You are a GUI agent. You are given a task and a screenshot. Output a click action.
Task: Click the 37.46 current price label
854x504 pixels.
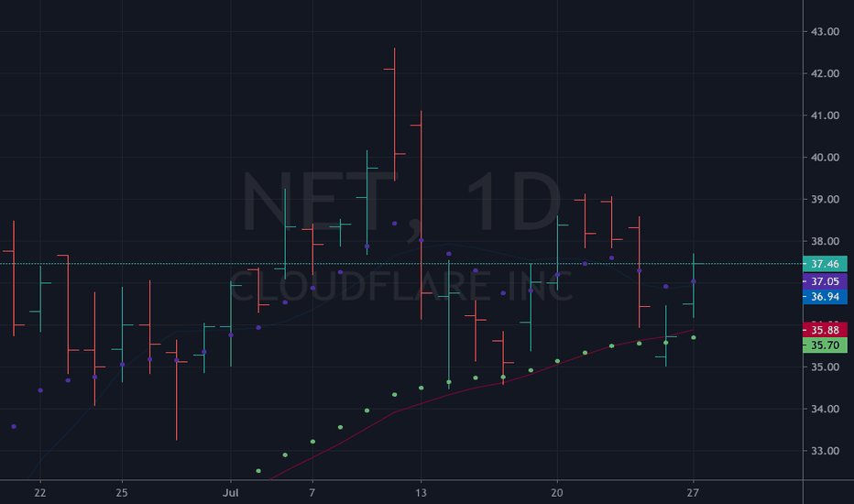point(825,264)
